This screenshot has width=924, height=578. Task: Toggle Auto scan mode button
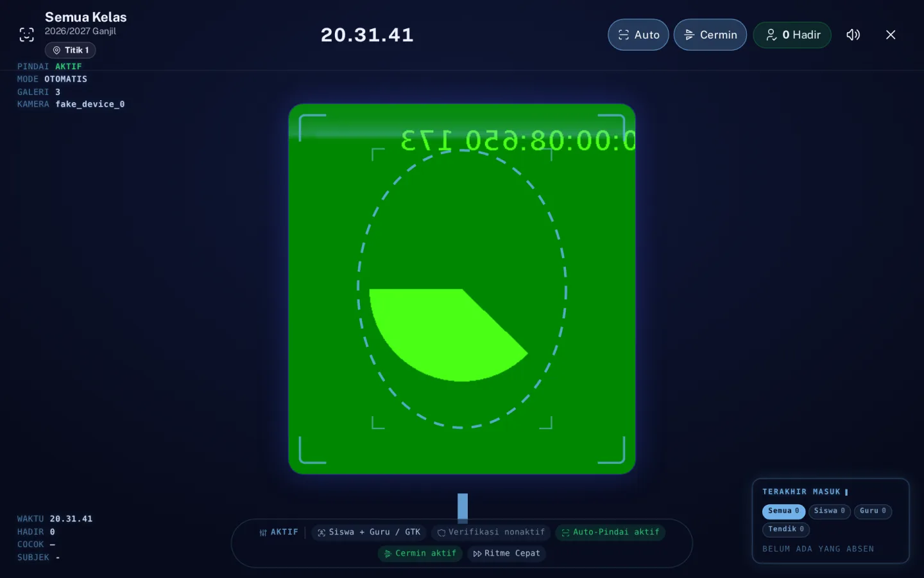tap(638, 35)
